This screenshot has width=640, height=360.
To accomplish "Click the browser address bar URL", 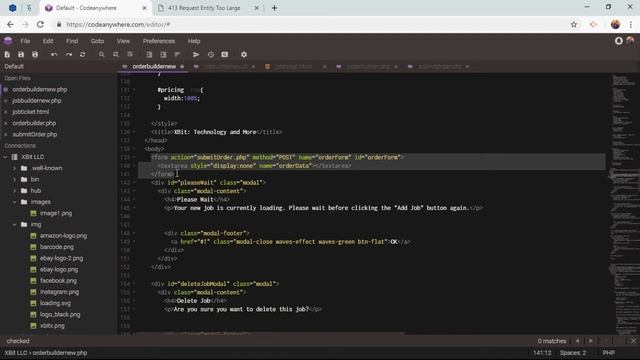I will [118, 24].
